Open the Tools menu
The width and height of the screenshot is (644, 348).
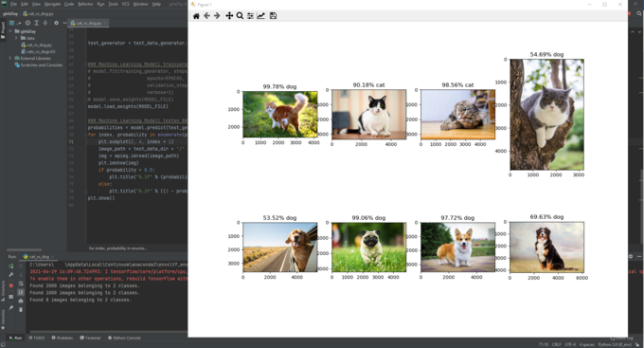tap(113, 4)
